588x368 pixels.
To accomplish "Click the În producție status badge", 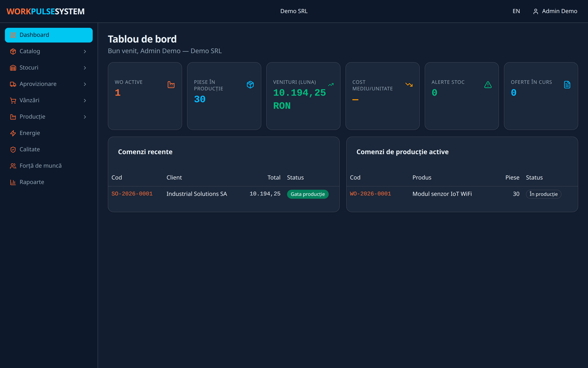I will [543, 194].
